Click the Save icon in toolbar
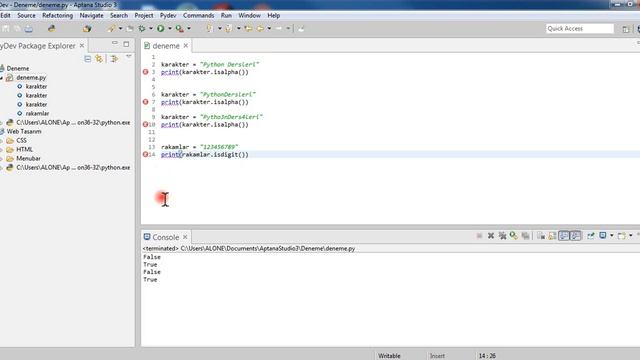This screenshot has height=360, width=640. coord(5,29)
